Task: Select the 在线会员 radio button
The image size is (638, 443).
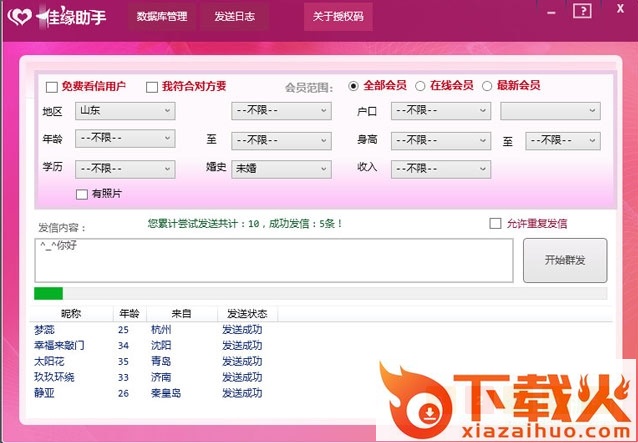Action: pyautogui.click(x=420, y=86)
